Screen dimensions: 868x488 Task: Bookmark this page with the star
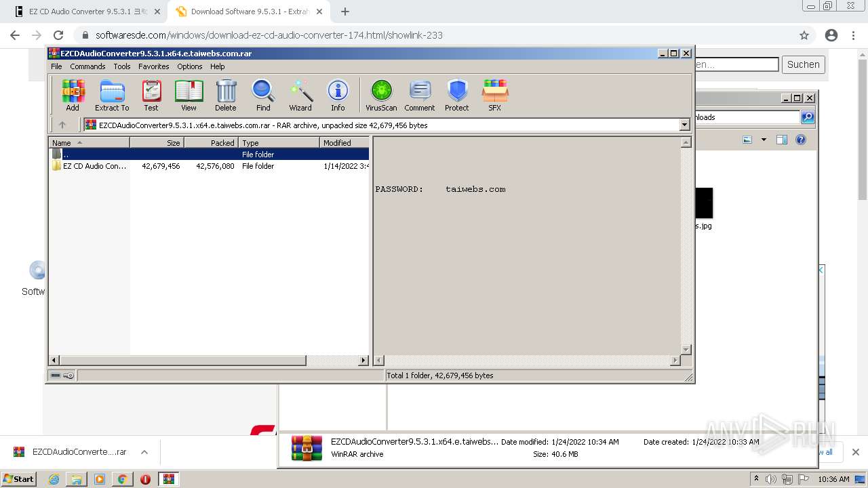point(804,35)
